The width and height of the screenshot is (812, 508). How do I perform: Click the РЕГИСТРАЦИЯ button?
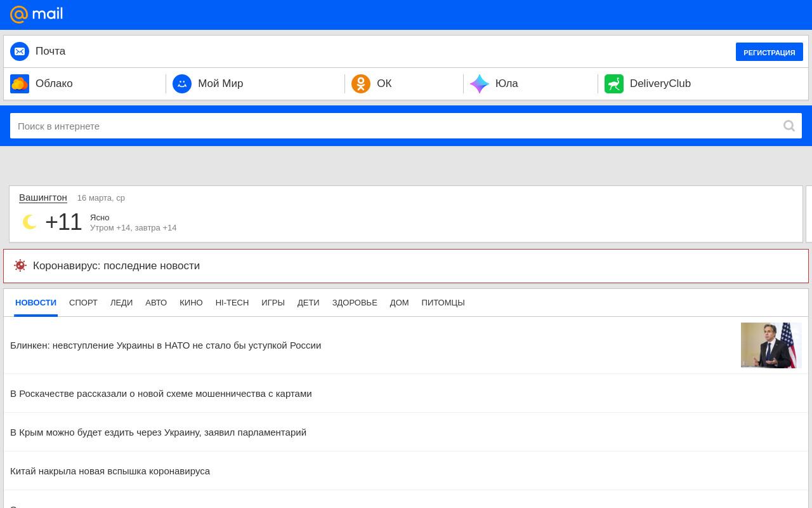pos(769,52)
